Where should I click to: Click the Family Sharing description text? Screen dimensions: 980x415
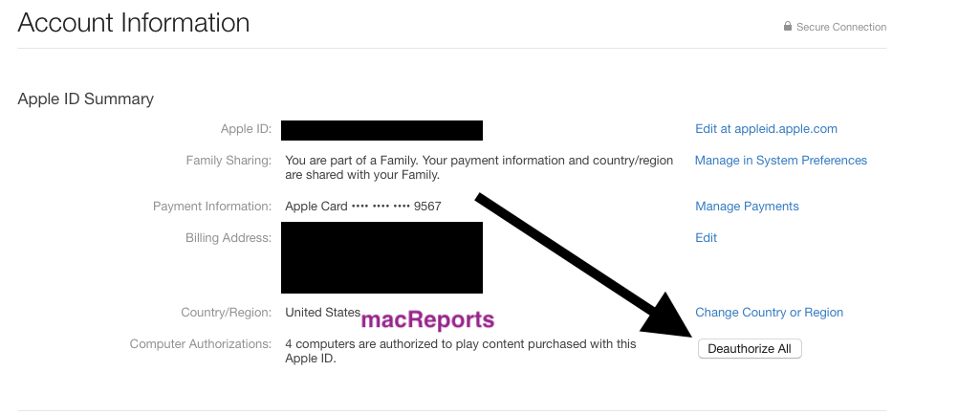coord(479,167)
